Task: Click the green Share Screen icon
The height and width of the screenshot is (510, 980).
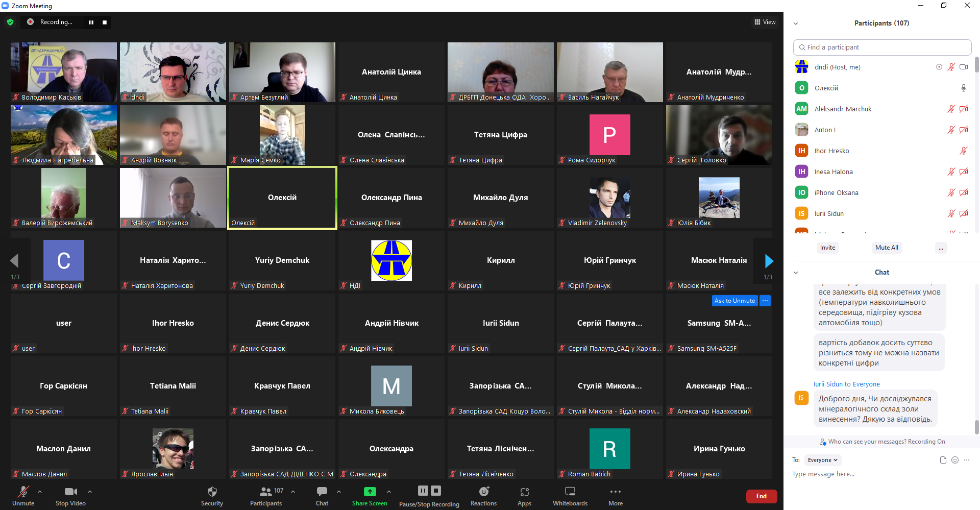Action: point(370,492)
